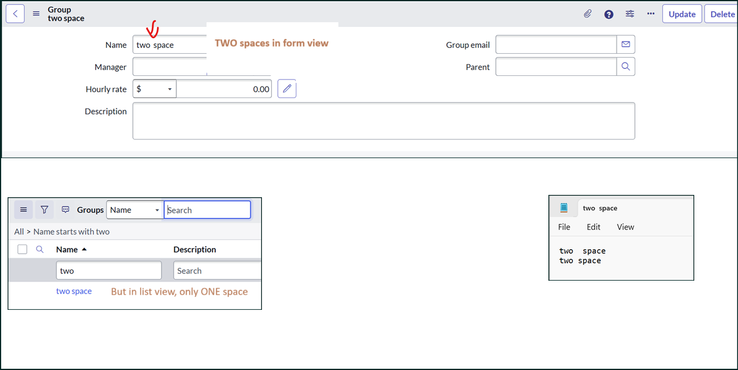Open the Groups list hamburger menu

24,209
